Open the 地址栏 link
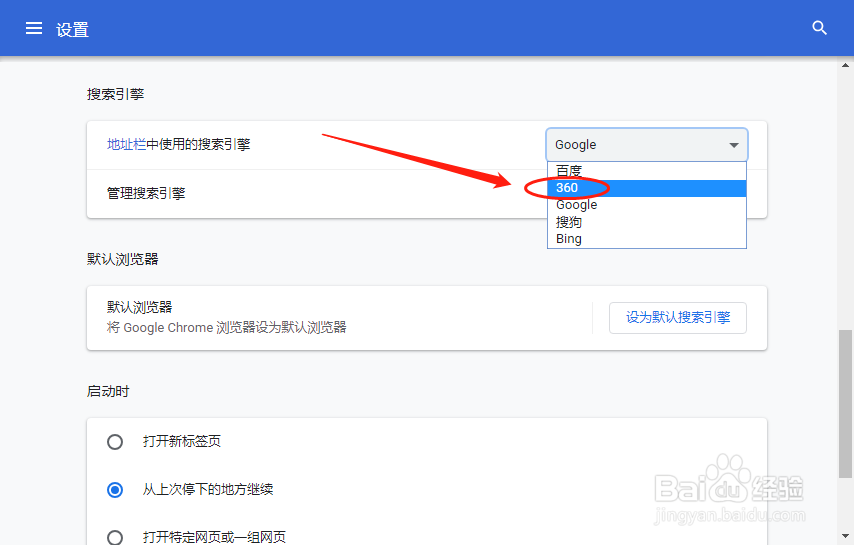This screenshot has width=854, height=545. (126, 144)
